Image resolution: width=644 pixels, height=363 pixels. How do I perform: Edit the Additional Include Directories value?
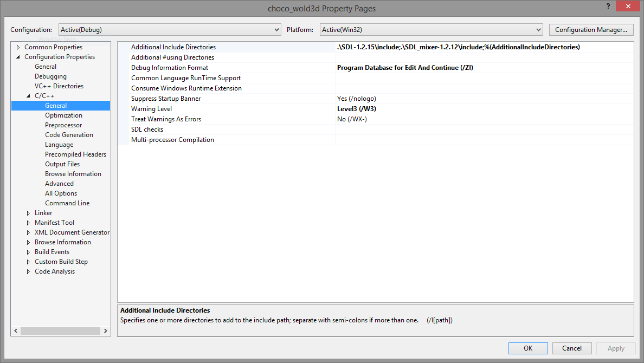482,47
